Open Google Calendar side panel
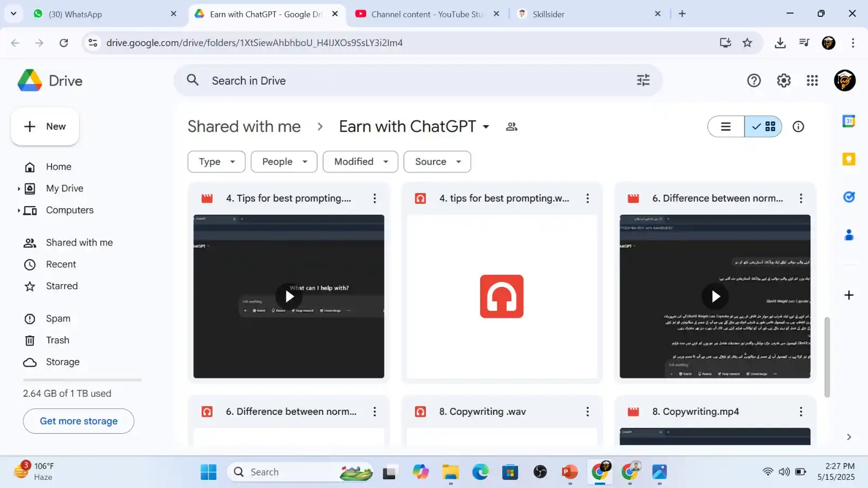 848,121
